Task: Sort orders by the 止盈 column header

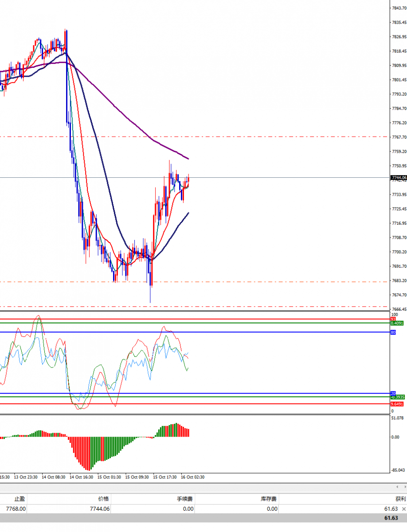Action: tap(19, 499)
